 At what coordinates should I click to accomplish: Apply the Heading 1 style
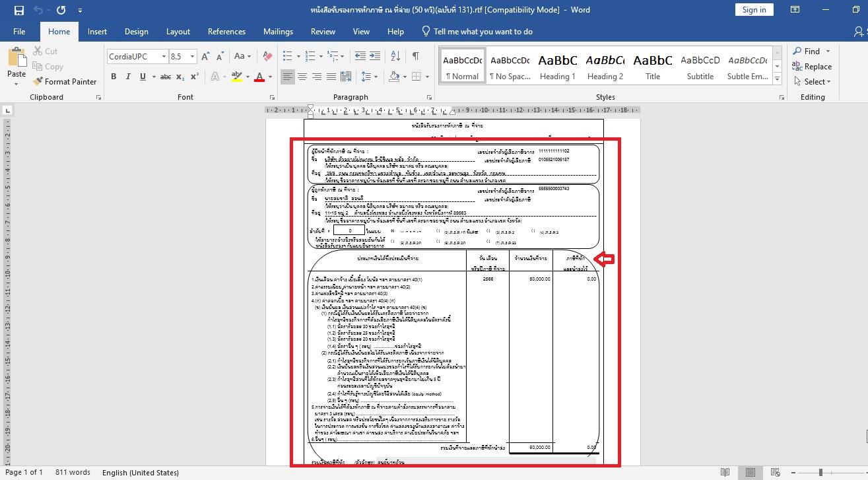(x=558, y=65)
